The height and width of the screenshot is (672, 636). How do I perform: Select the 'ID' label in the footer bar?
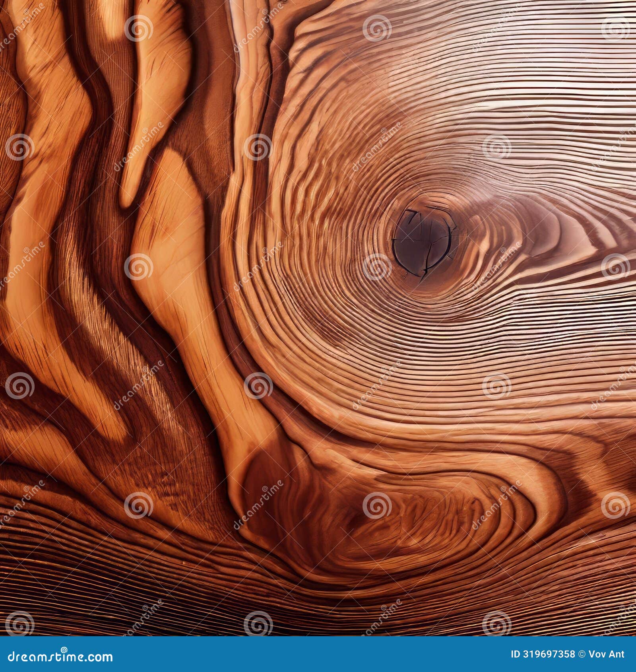pos(515,654)
